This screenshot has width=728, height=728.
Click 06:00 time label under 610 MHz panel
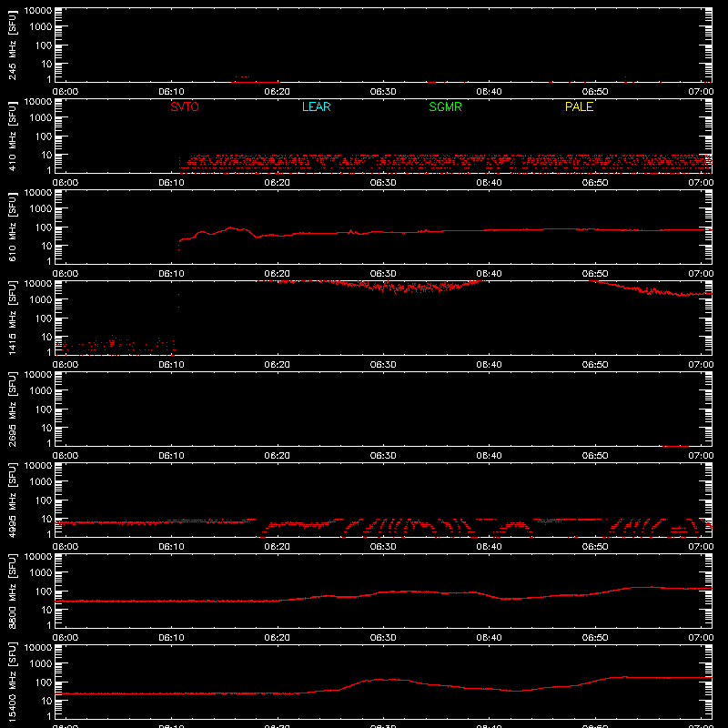(x=66, y=274)
